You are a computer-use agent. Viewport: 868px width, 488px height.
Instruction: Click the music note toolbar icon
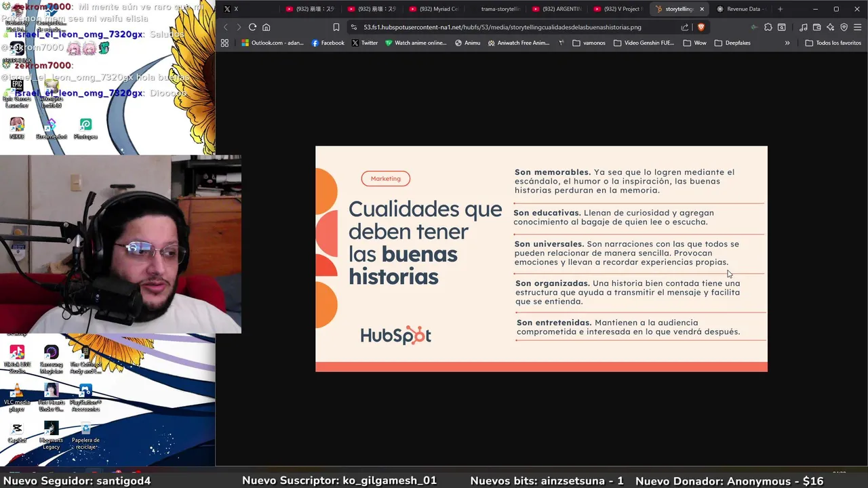tap(804, 27)
